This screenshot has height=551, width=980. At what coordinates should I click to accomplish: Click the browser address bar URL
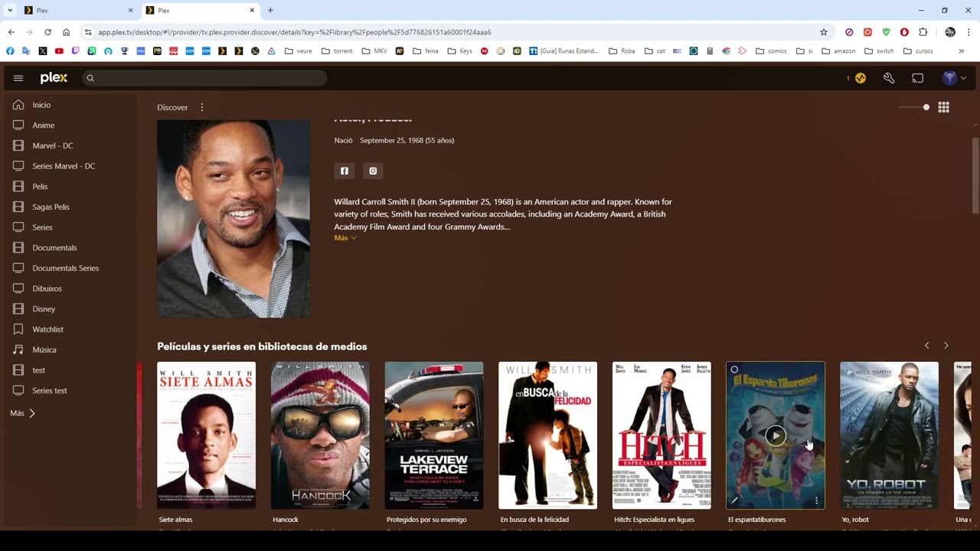[x=295, y=32]
